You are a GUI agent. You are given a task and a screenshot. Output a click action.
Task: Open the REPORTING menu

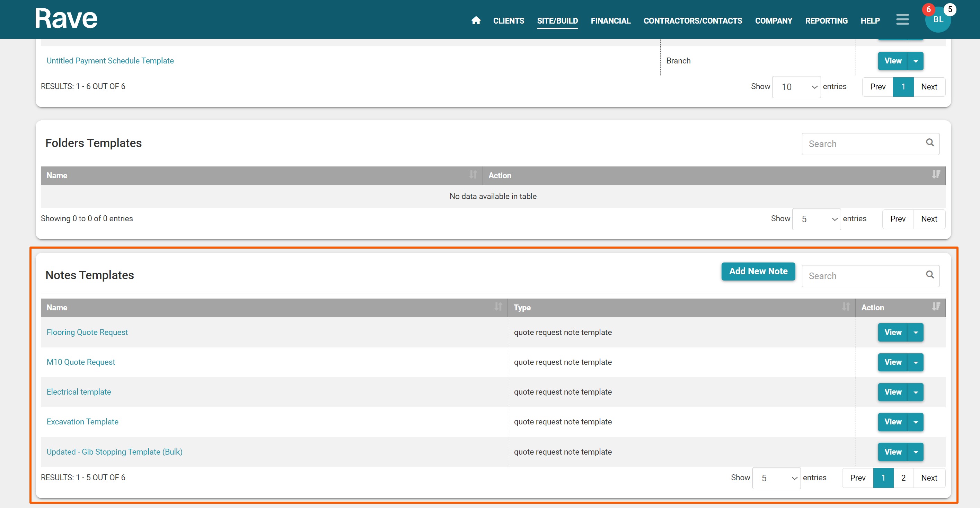pyautogui.click(x=826, y=20)
